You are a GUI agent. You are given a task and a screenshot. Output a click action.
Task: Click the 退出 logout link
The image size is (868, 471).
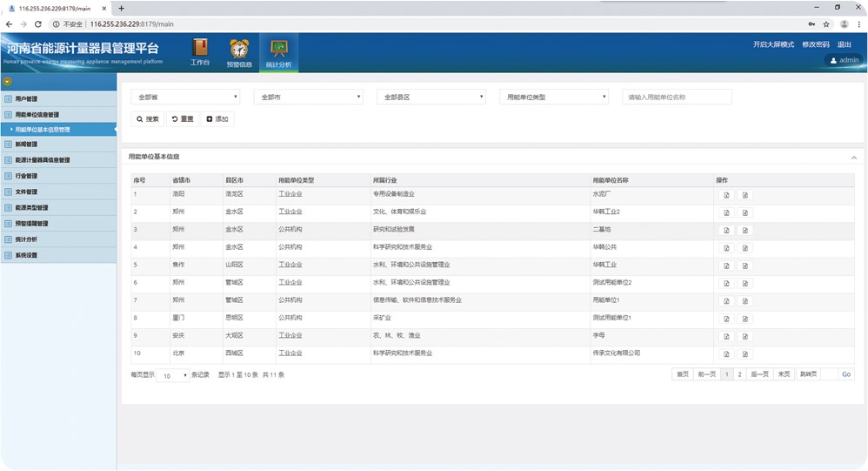(845, 44)
